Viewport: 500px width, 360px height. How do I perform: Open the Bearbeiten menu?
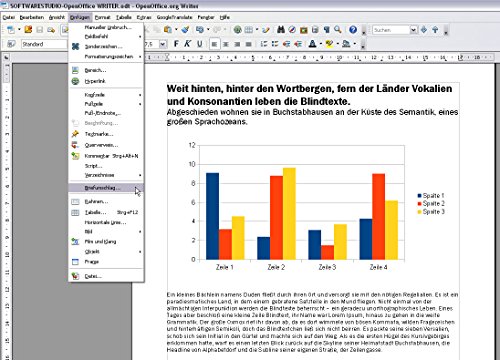click(x=32, y=17)
